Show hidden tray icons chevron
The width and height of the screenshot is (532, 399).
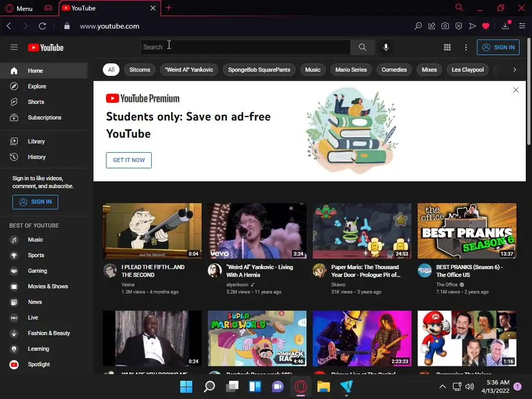click(x=443, y=387)
